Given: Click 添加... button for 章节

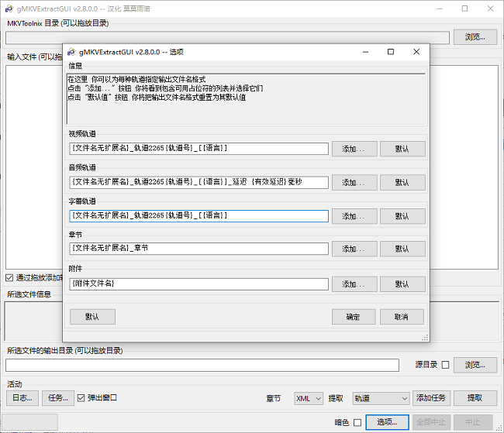Looking at the screenshot, I should 354,249.
